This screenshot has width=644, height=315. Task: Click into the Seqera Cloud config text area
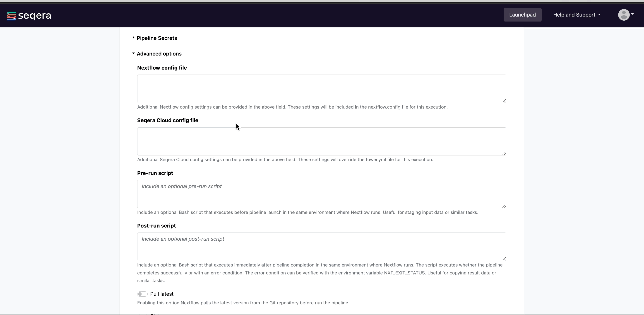pos(322,141)
